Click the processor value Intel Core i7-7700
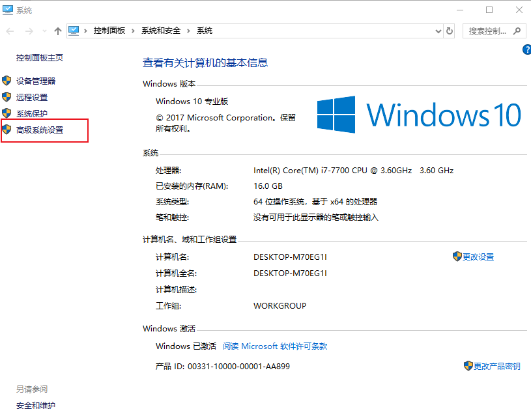Viewport: 531px width, 420px height. (x=353, y=171)
